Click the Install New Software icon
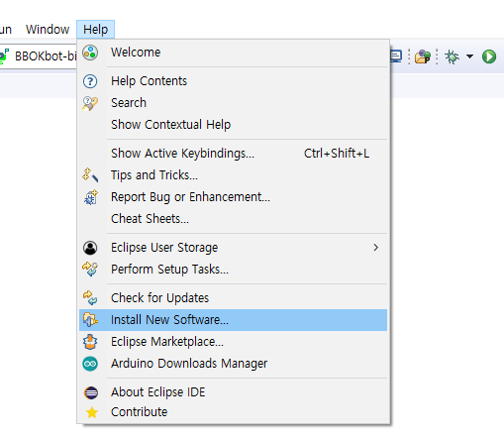The width and height of the screenshot is (504, 439). (x=90, y=320)
